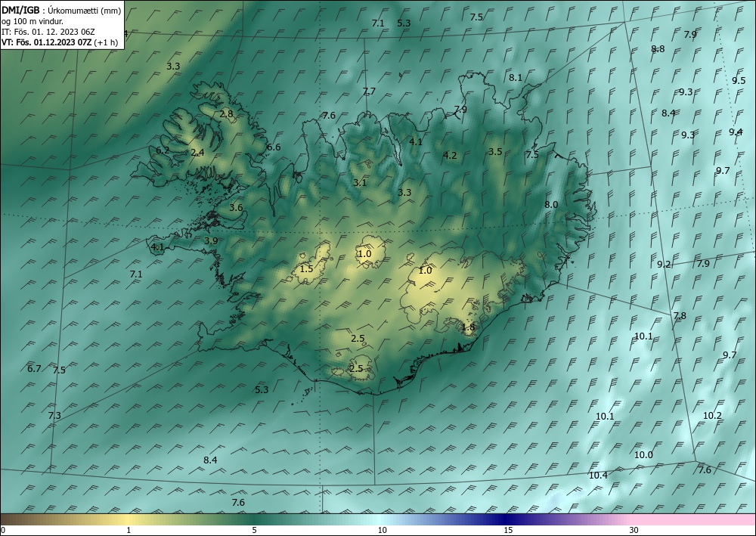Click the 4.2 value on the map
The image size is (756, 536).
450,155
